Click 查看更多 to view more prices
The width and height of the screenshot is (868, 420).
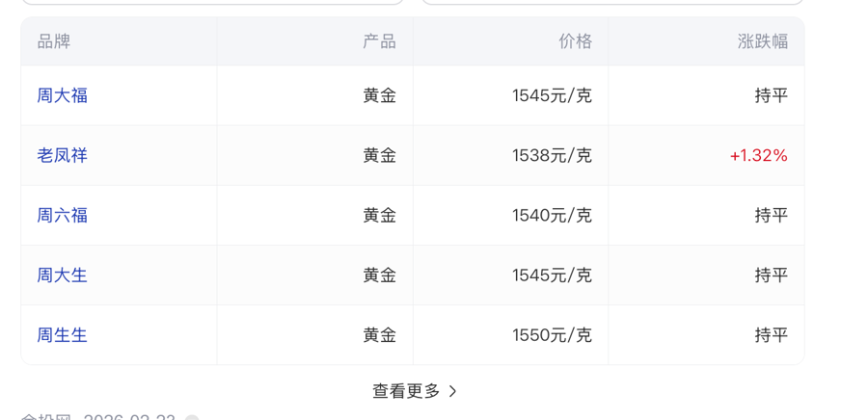(406, 391)
